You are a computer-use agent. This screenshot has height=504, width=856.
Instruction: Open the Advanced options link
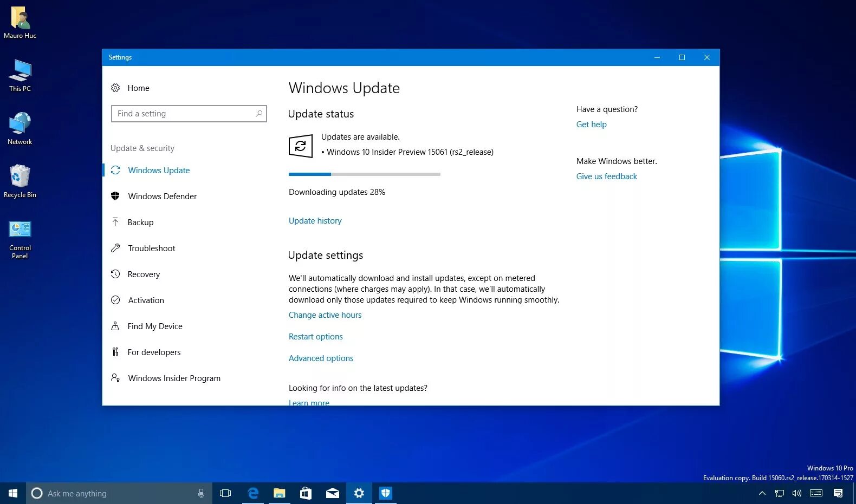coord(321,358)
